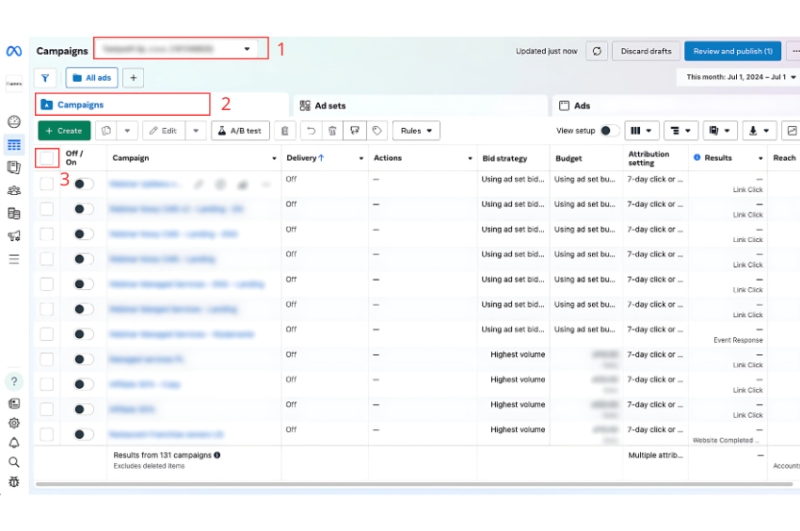Open All tools hamburger menu icon
Screen dimensions: 800x531
click(x=14, y=259)
